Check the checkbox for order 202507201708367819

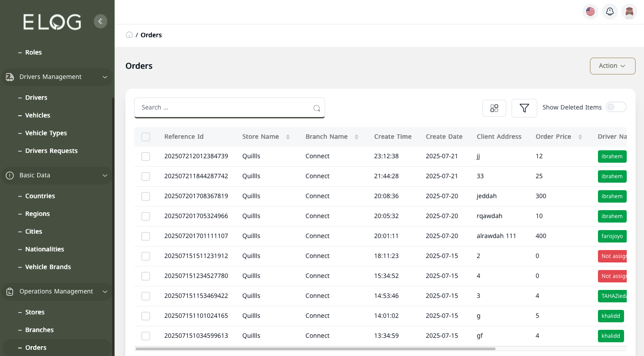point(146,196)
